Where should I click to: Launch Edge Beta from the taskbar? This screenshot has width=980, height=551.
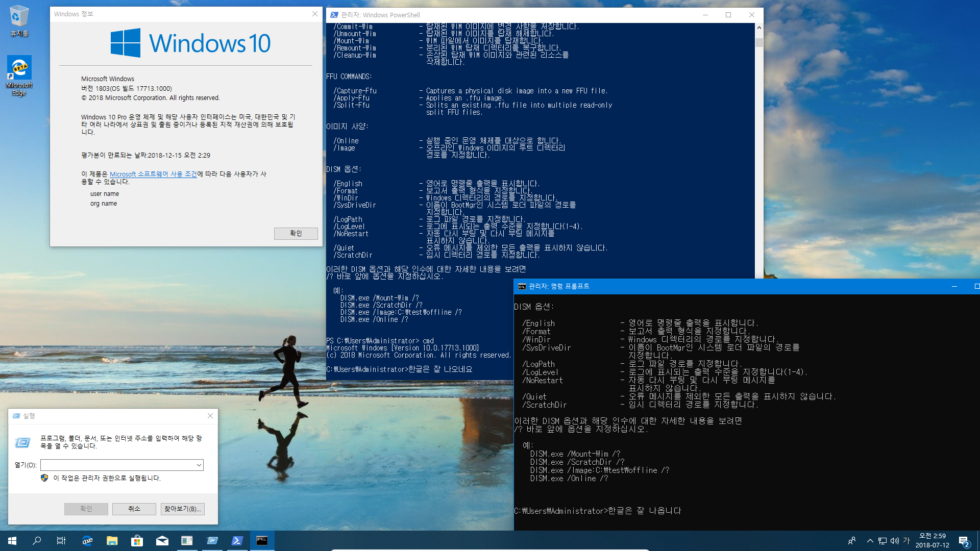coord(87,541)
